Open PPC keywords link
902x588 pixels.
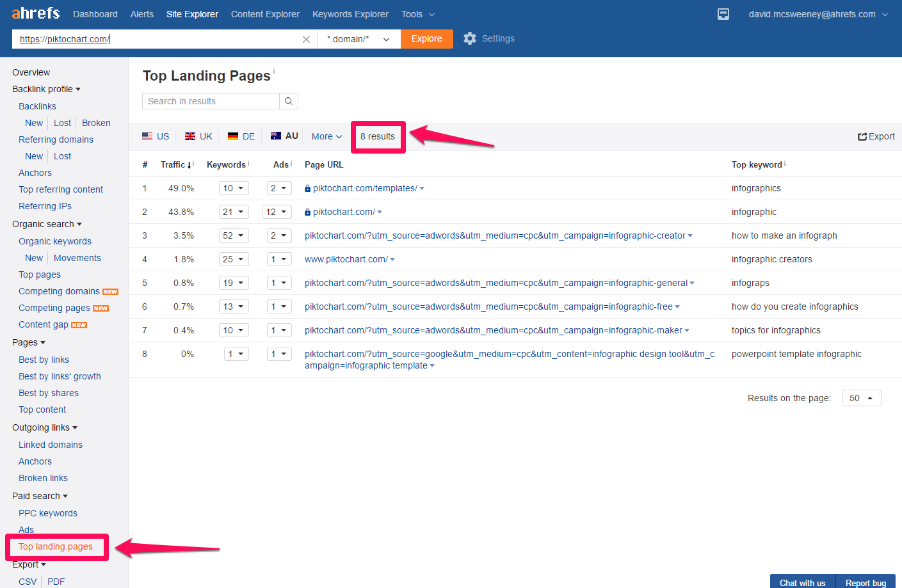[x=48, y=513]
